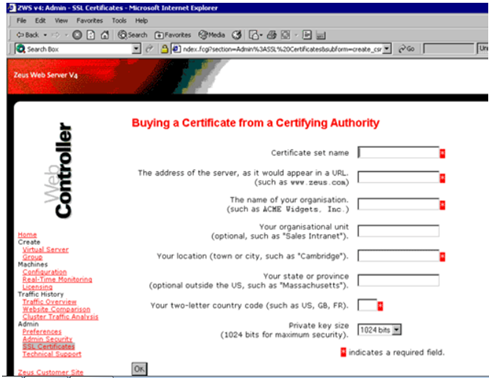Click the two-letter country code field

pyautogui.click(x=367, y=305)
